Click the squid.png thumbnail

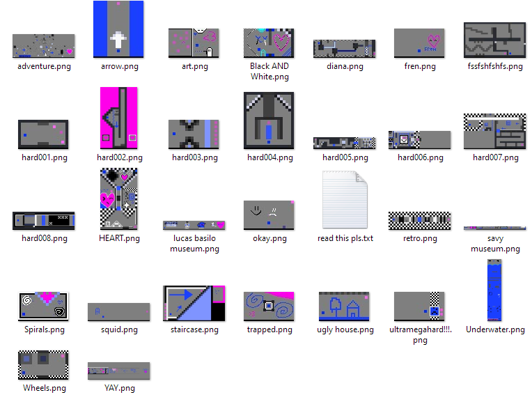[x=118, y=311]
